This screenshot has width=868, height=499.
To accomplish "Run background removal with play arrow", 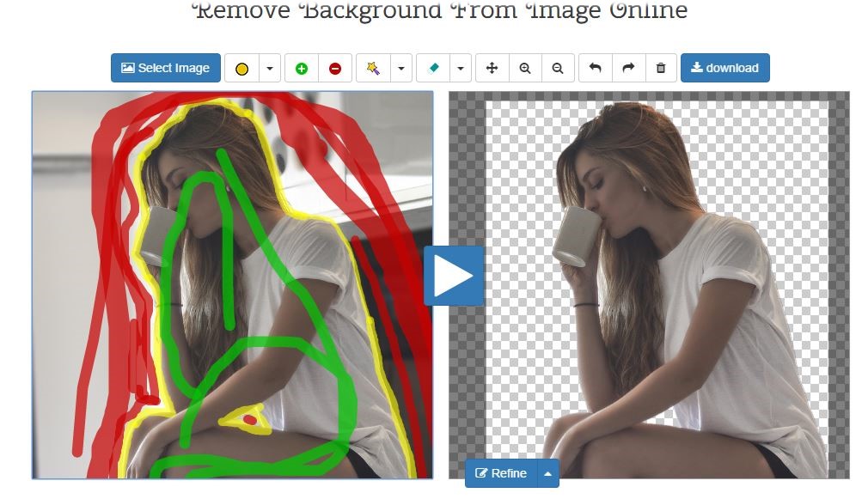I will pyautogui.click(x=454, y=276).
